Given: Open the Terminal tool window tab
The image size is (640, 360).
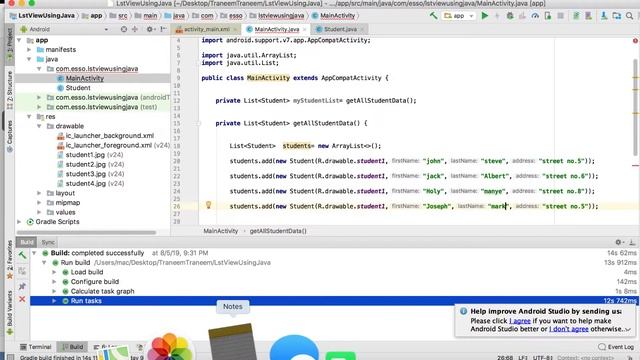Looking at the screenshot, I should (36, 347).
